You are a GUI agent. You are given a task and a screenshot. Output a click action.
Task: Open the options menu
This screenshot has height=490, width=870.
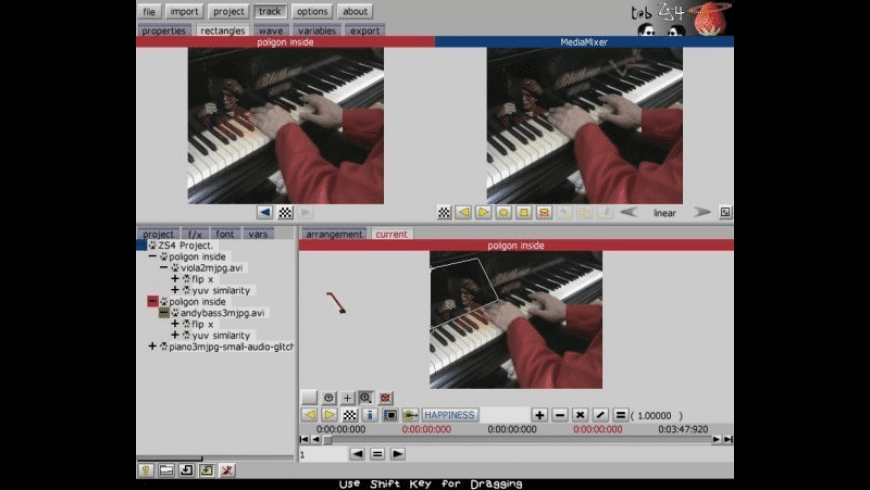tap(312, 11)
